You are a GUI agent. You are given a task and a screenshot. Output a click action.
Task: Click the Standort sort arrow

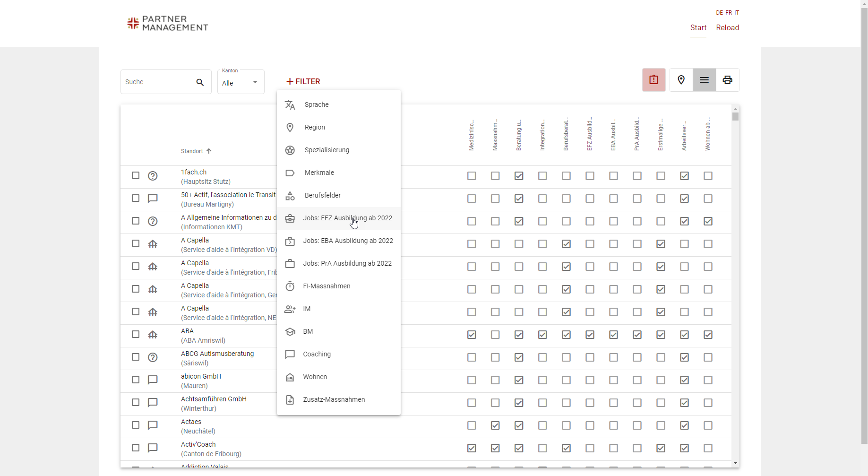click(x=209, y=151)
